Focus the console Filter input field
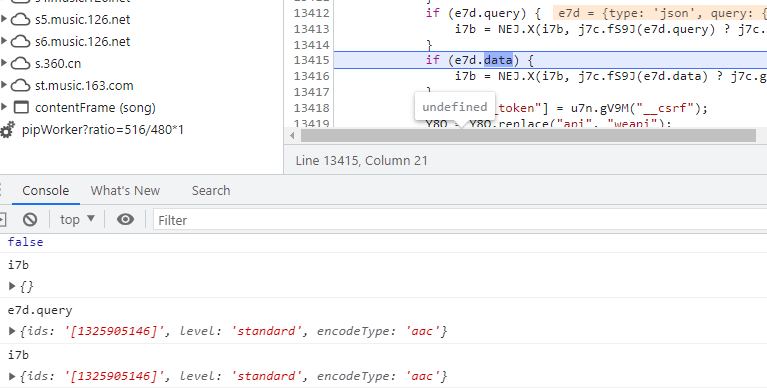The width and height of the screenshot is (767, 388). 460,220
